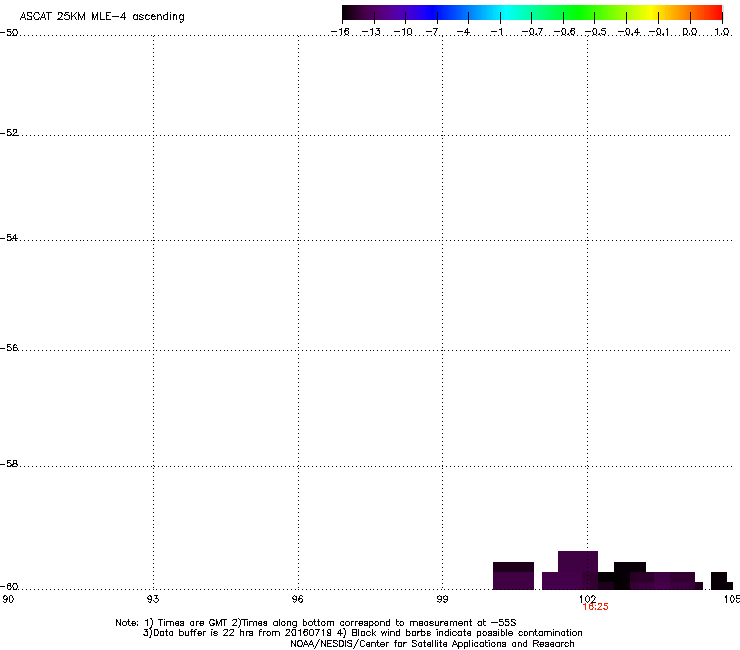
Task: Click the -52 latitude label
Action: pos(9,133)
